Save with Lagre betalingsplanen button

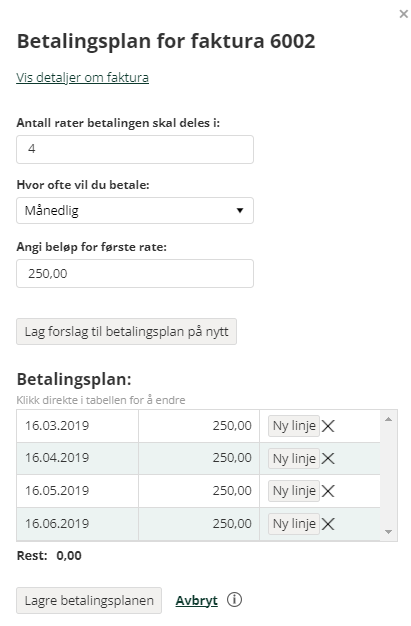pos(89,600)
